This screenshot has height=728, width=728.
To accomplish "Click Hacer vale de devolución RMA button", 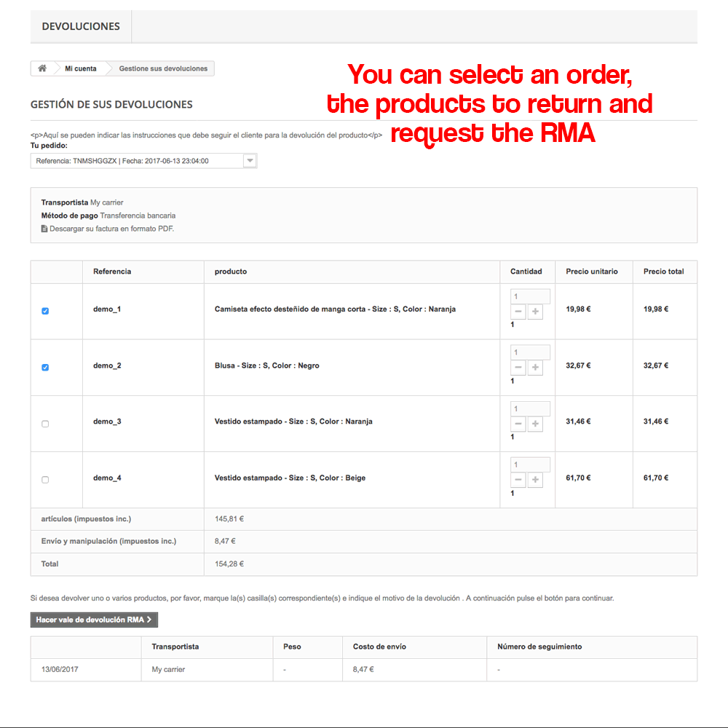I will (94, 620).
